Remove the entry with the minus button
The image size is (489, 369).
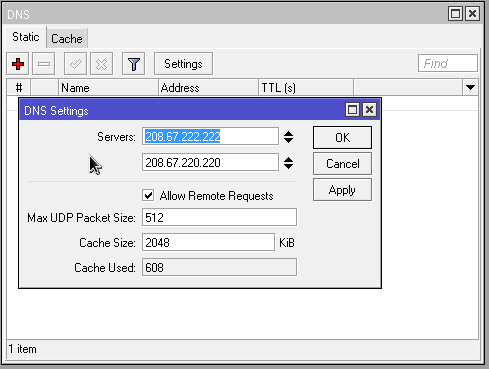[44, 64]
